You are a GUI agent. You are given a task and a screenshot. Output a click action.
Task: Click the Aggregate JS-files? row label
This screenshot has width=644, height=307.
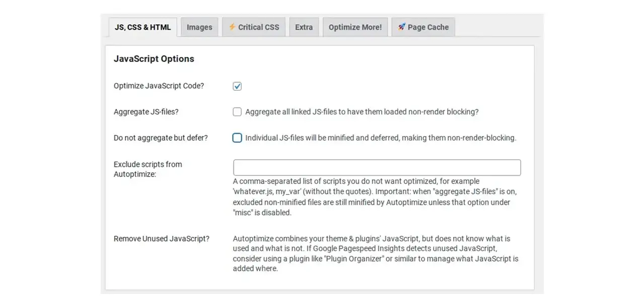[x=146, y=112]
